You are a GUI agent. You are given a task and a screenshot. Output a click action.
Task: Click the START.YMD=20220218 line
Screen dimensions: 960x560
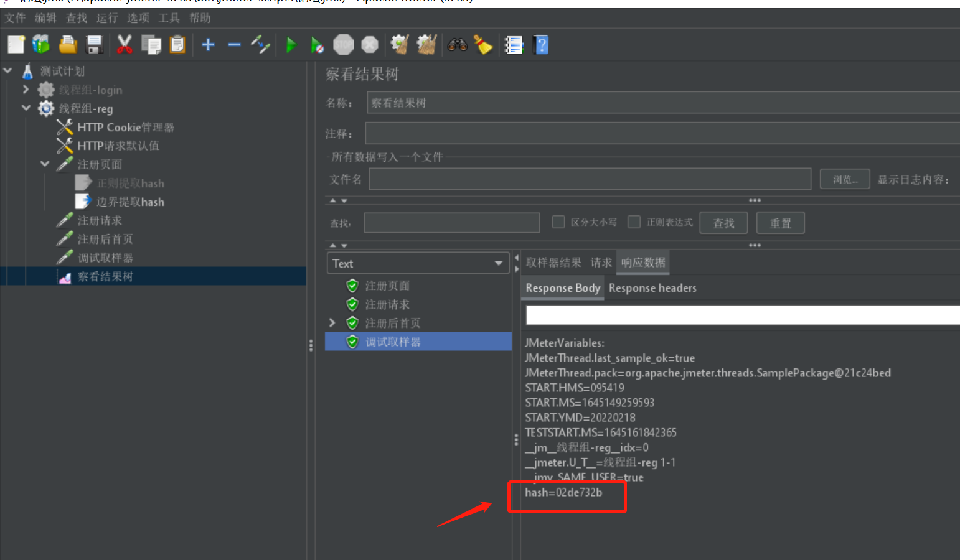point(580,418)
